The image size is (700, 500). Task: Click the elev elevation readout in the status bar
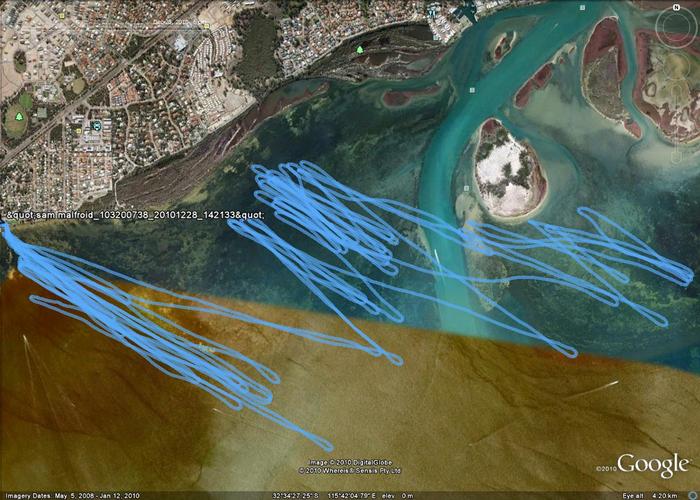[x=395, y=495]
